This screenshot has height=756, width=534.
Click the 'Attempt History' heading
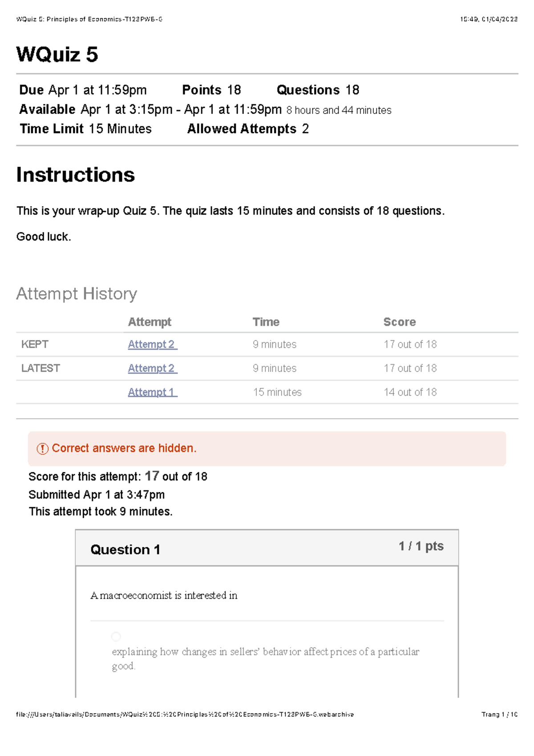pyautogui.click(x=77, y=294)
